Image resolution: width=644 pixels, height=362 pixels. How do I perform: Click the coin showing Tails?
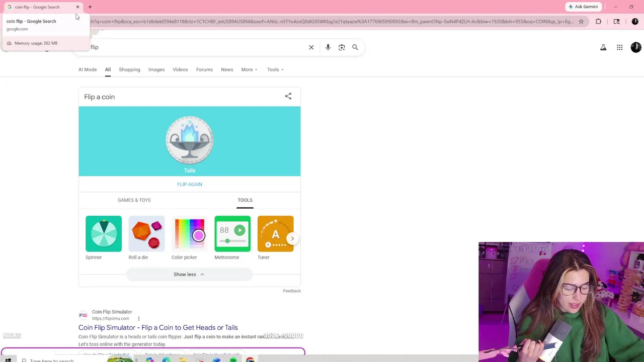[190, 140]
